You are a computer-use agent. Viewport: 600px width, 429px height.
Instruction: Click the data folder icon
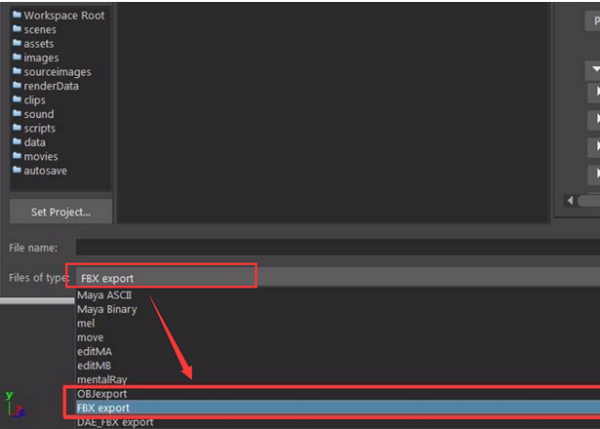tap(17, 142)
